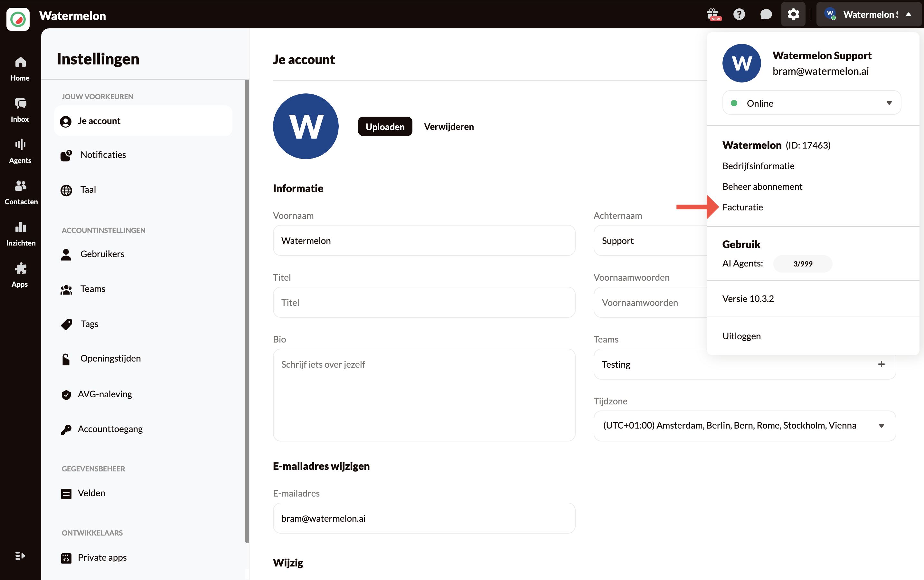Screen dimensions: 924x580
Task: Click the Voornaam field with Watermelon
Action: pyautogui.click(x=424, y=240)
